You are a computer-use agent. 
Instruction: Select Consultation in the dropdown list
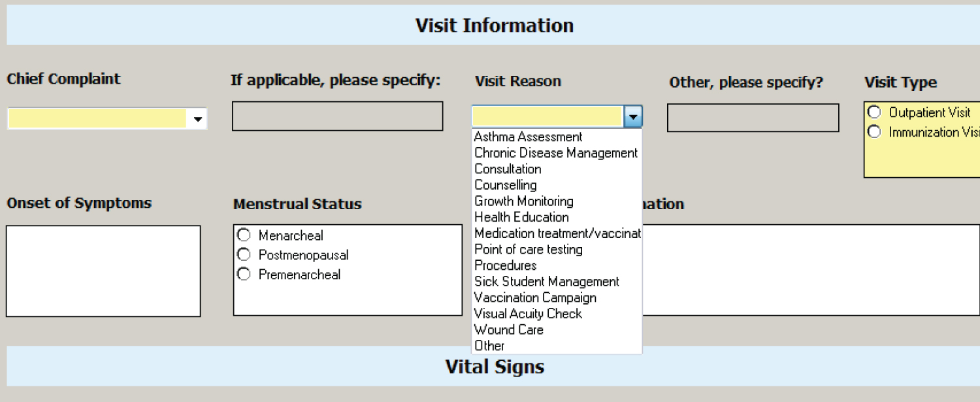508,169
